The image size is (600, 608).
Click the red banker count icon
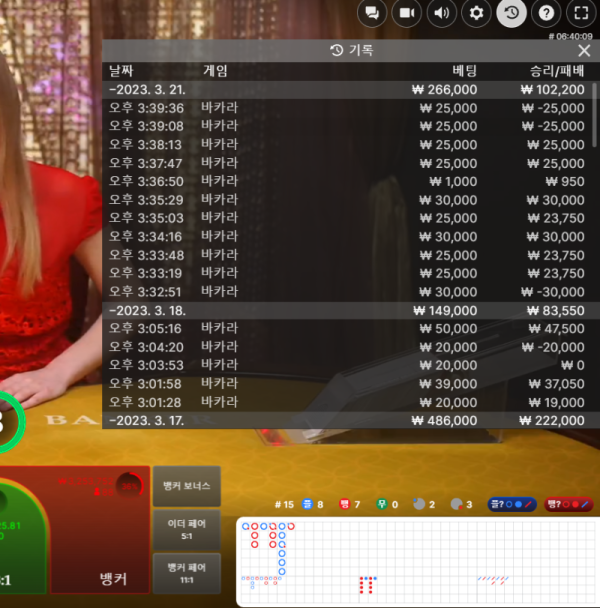(x=344, y=504)
